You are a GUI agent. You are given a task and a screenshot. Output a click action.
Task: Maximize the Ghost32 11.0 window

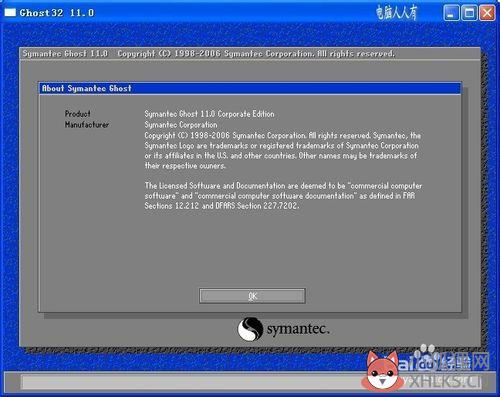(x=469, y=13)
